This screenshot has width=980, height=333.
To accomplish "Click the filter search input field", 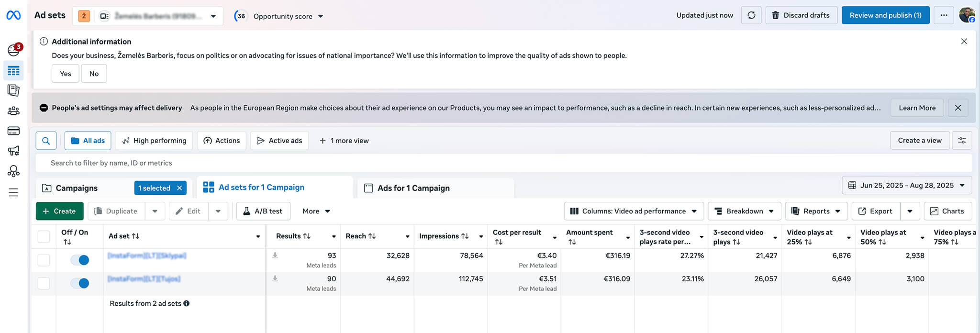I will [502, 163].
